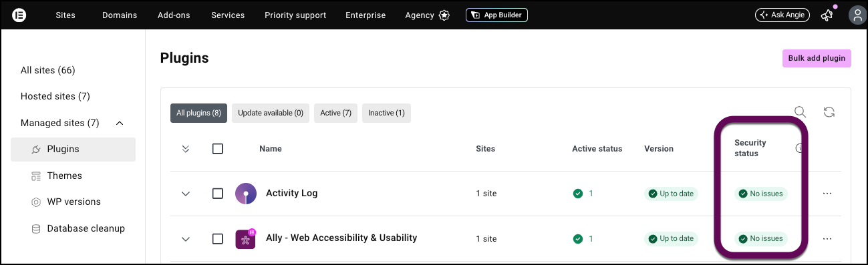Screen dimensions: 868x265
Task: Select WP versions in the sidebar
Action: [x=74, y=202]
